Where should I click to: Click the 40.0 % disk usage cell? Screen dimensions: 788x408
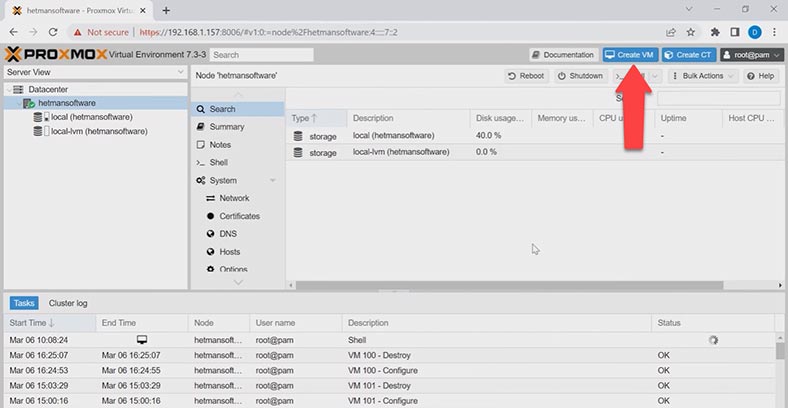click(488, 136)
